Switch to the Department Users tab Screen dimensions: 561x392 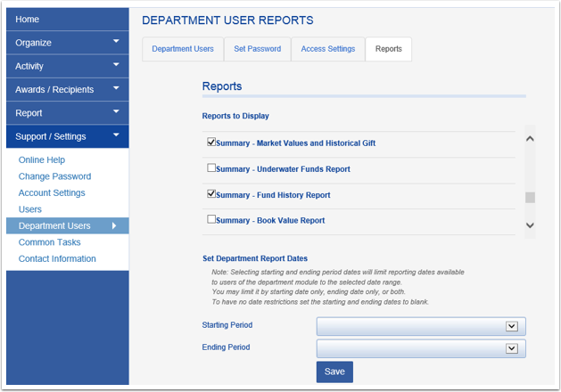click(183, 49)
